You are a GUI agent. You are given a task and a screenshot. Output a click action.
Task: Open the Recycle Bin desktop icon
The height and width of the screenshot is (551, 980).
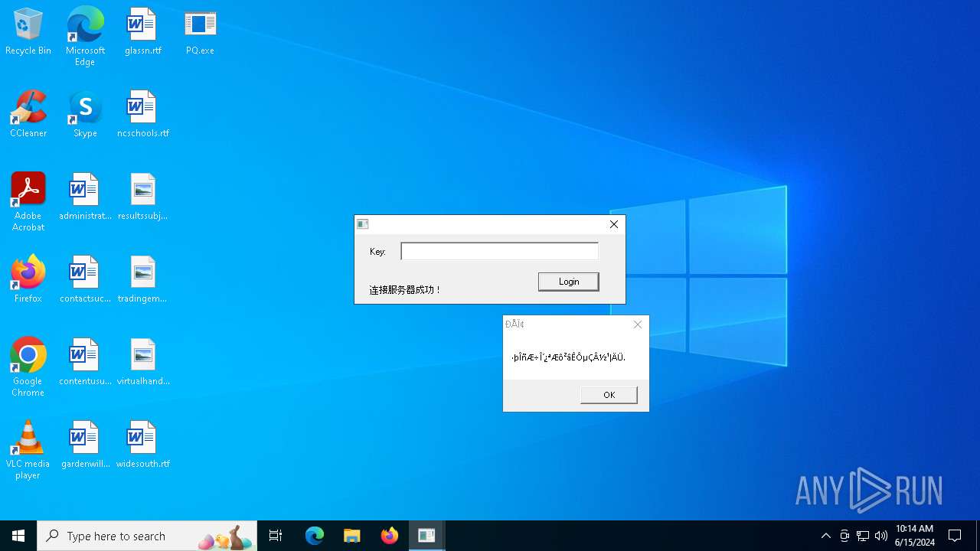28,31
